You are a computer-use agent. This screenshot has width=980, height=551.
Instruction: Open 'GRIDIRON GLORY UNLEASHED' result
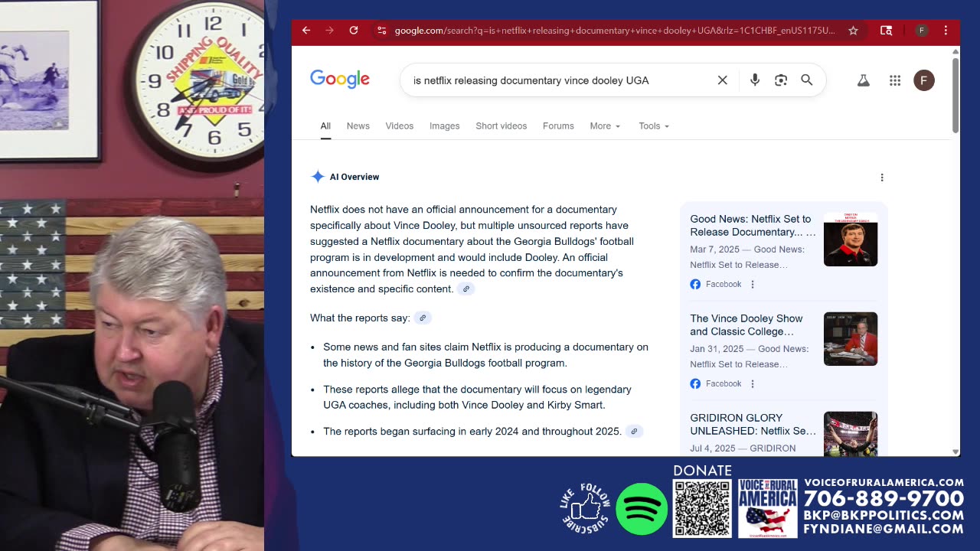click(753, 424)
